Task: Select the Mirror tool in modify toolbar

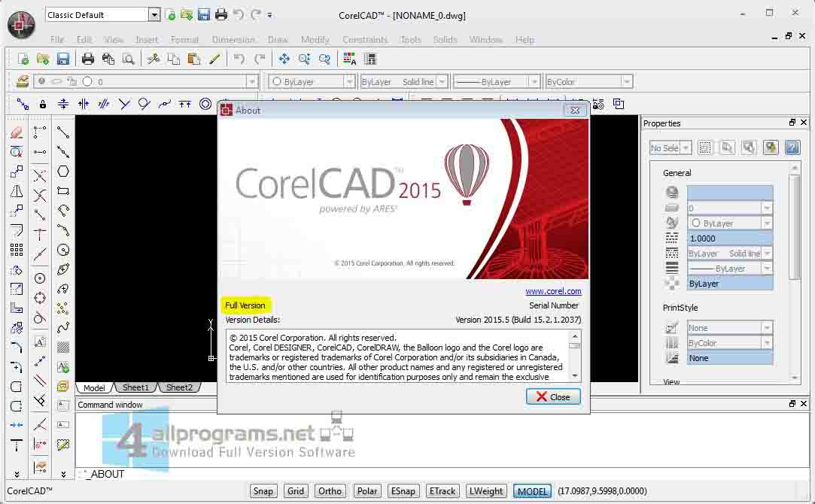Action: coord(17,191)
